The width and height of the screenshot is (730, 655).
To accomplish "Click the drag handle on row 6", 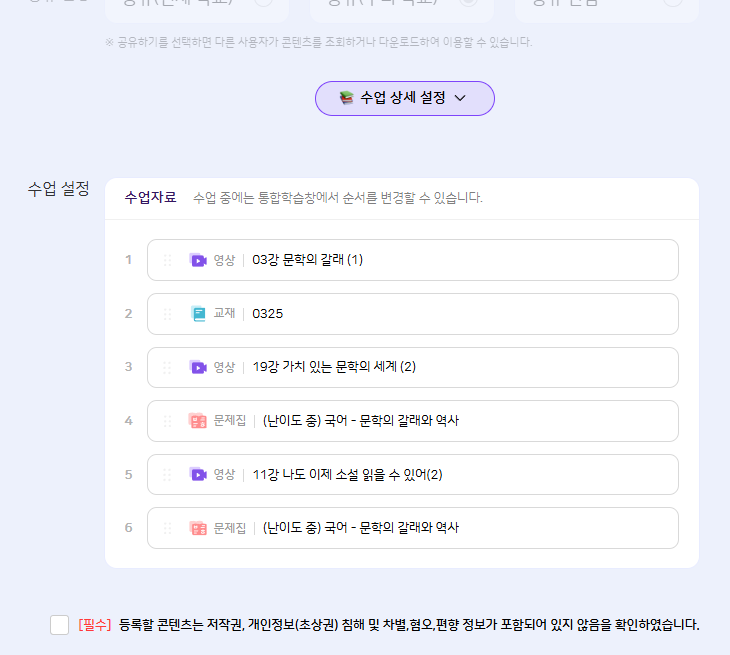I will pos(167,528).
